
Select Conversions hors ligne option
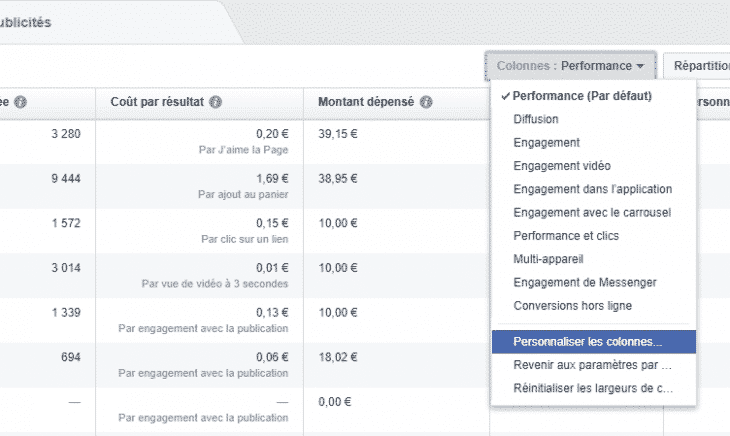tap(572, 305)
